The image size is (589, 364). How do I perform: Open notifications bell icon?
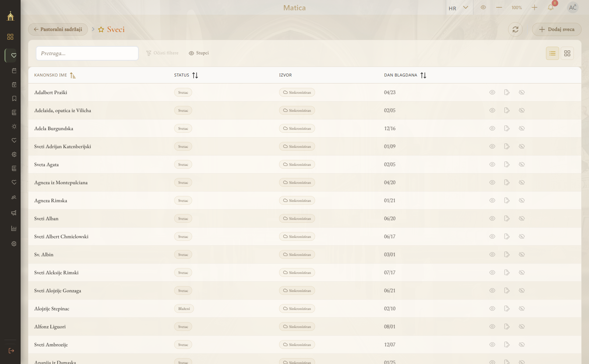click(x=551, y=7)
